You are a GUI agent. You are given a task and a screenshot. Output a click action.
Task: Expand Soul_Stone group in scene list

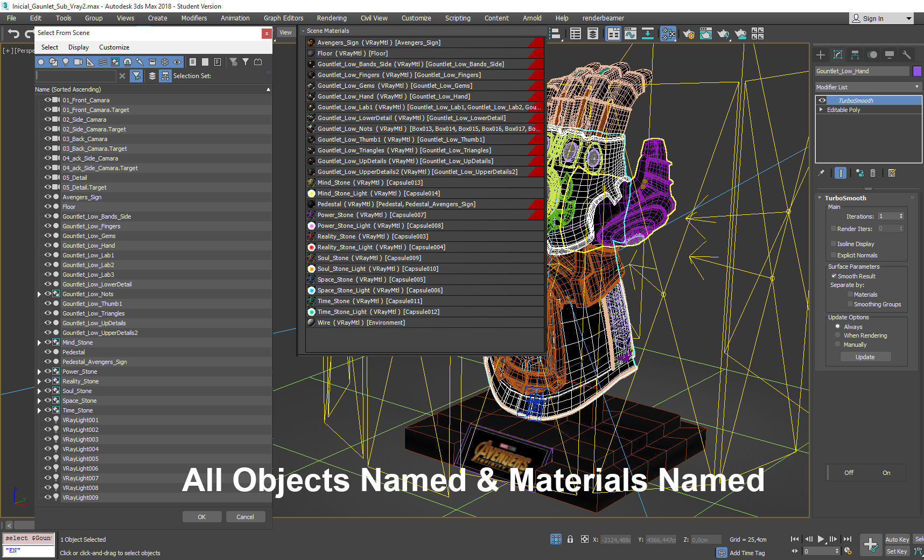click(39, 391)
